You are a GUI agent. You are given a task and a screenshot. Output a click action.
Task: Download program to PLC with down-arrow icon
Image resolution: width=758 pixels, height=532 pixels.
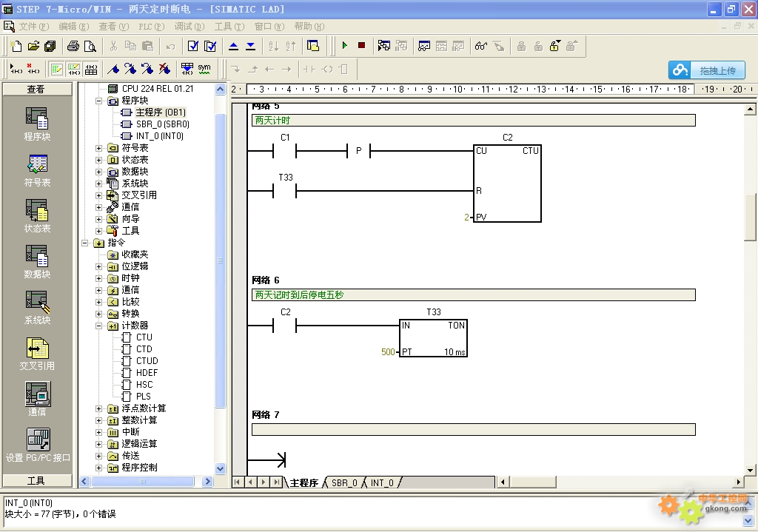point(250,46)
